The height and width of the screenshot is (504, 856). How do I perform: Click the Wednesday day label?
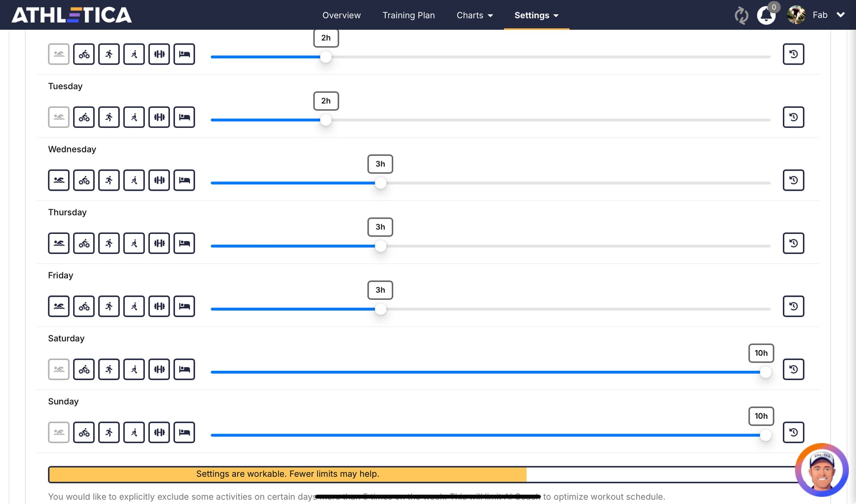pyautogui.click(x=72, y=149)
